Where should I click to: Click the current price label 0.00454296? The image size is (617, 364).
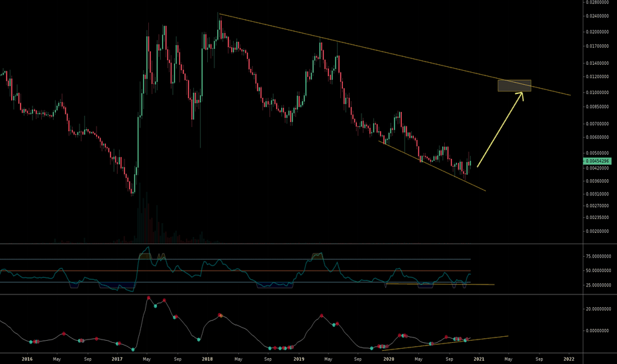coord(597,161)
